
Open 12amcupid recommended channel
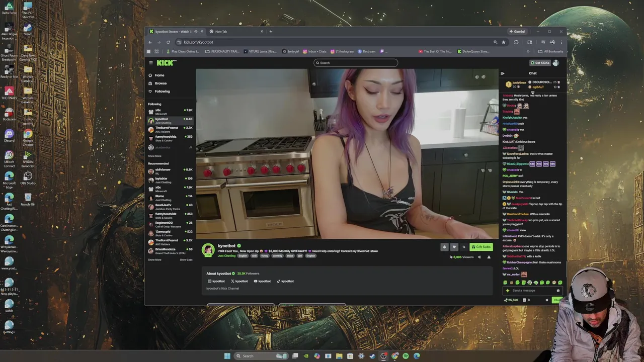[170, 233]
